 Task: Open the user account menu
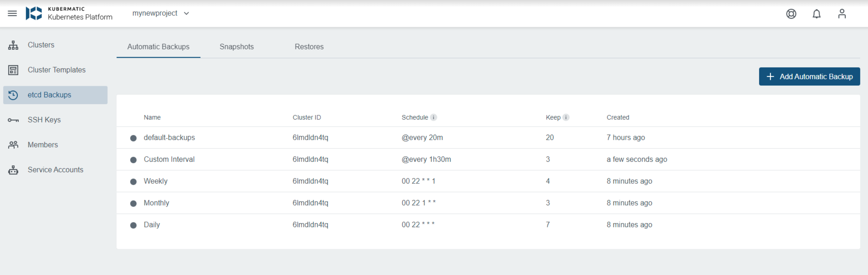pyautogui.click(x=842, y=14)
